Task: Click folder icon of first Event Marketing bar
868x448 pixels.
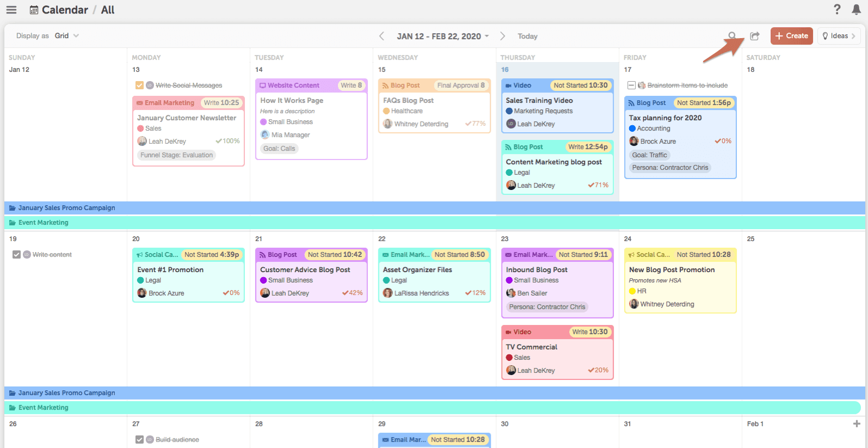Action: point(13,223)
